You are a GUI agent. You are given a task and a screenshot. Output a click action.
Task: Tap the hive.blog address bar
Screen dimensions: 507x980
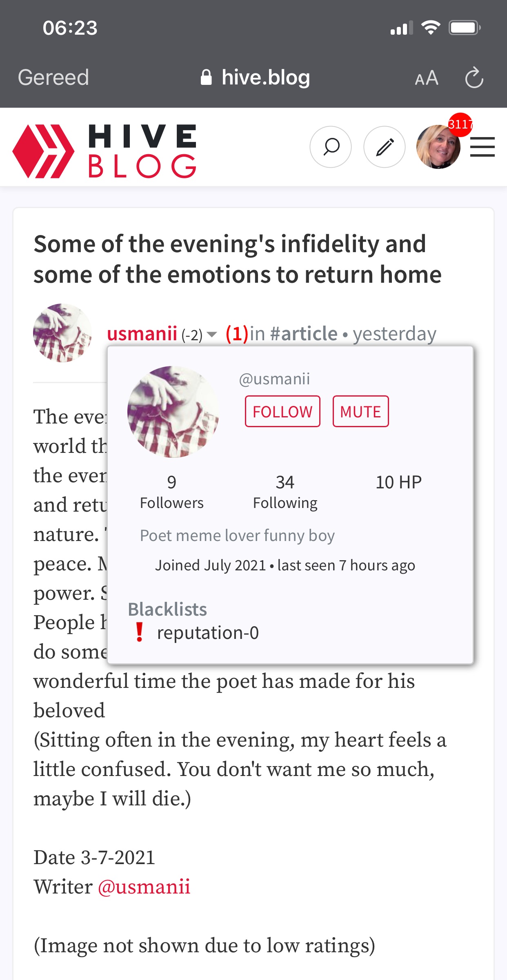(x=256, y=78)
